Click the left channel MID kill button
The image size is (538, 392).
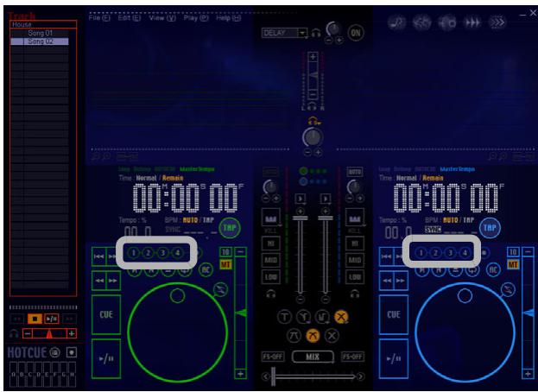[270, 260]
